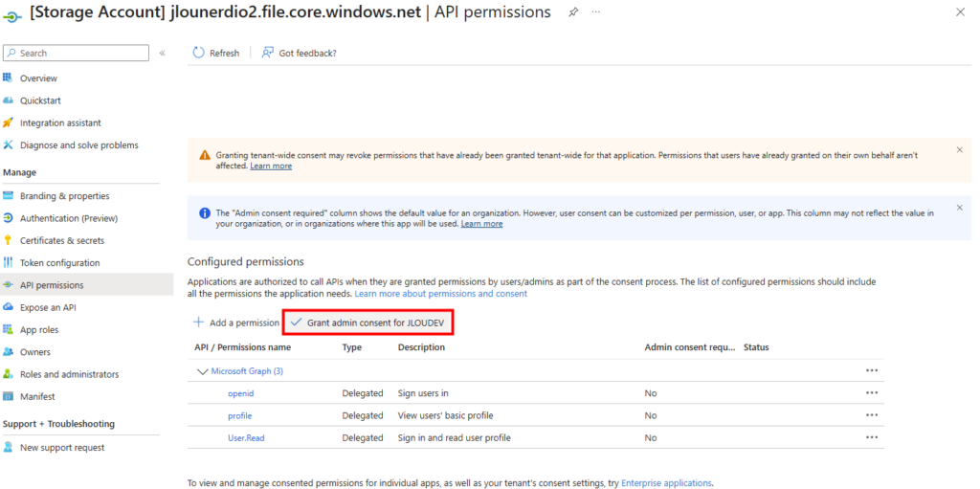This screenshot has width=980, height=489.
Task: Click the Certificates & secrets key icon
Action: coord(8,241)
